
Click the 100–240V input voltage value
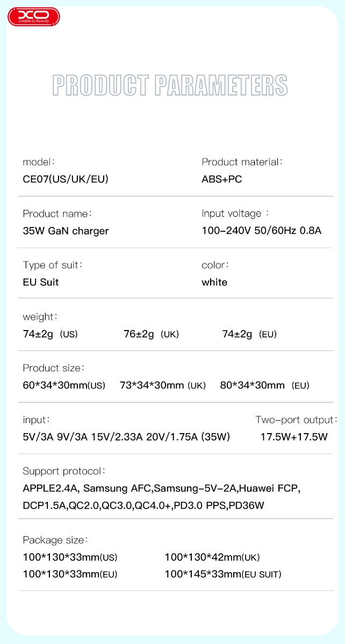click(261, 231)
